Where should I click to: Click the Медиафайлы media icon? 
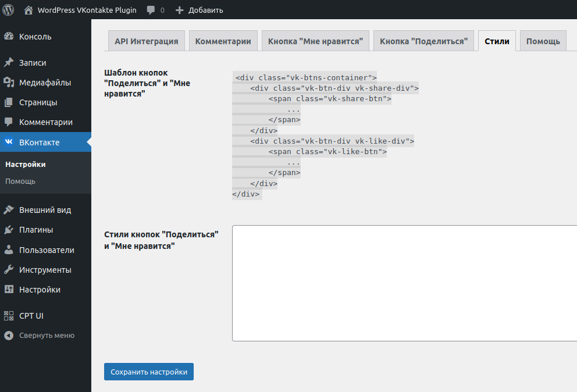(x=9, y=83)
